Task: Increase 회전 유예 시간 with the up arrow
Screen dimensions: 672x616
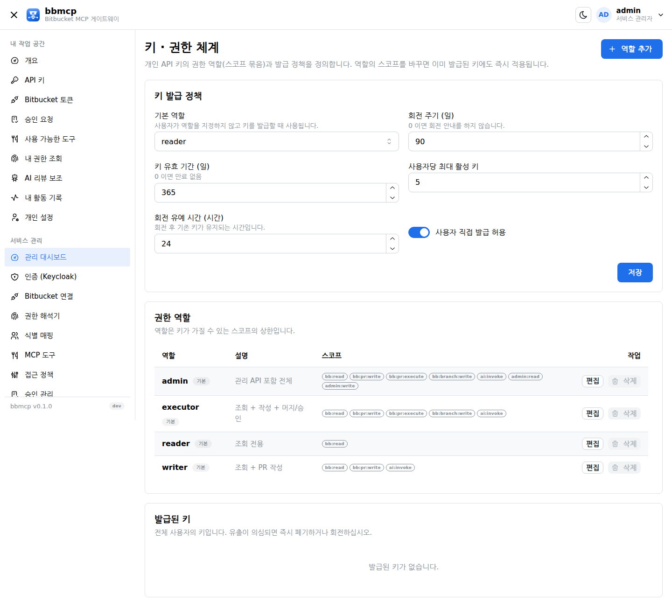Action: pyautogui.click(x=392, y=238)
